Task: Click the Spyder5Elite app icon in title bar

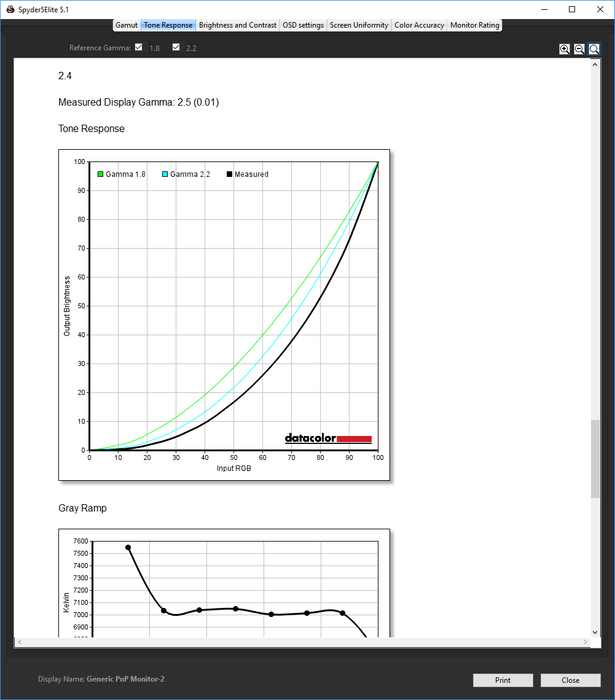Action: coord(10,9)
